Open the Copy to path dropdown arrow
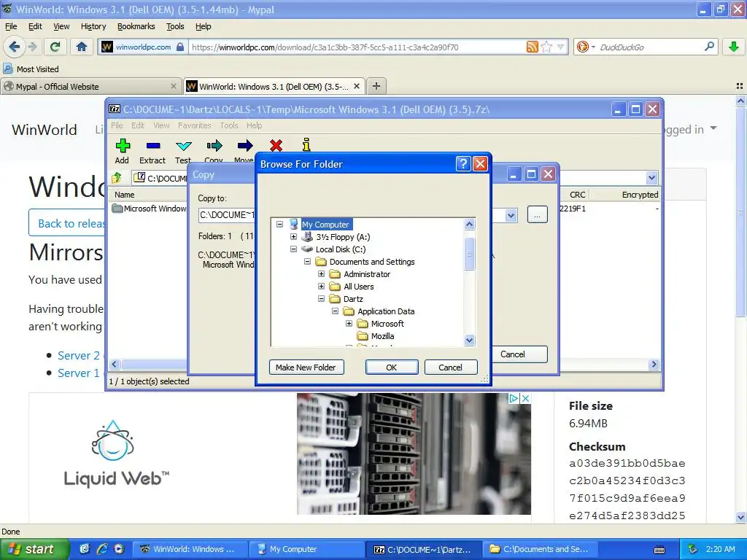This screenshot has width=747, height=560. (x=511, y=215)
